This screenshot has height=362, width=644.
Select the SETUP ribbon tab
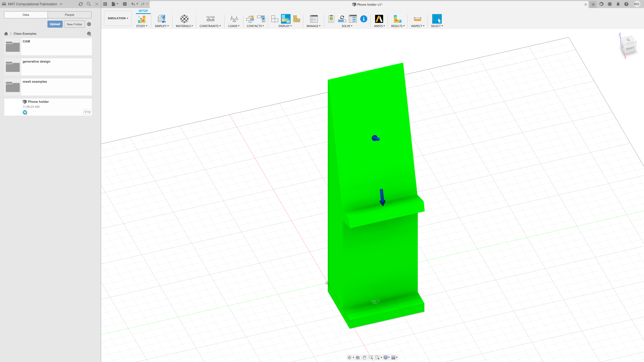pyautogui.click(x=143, y=11)
